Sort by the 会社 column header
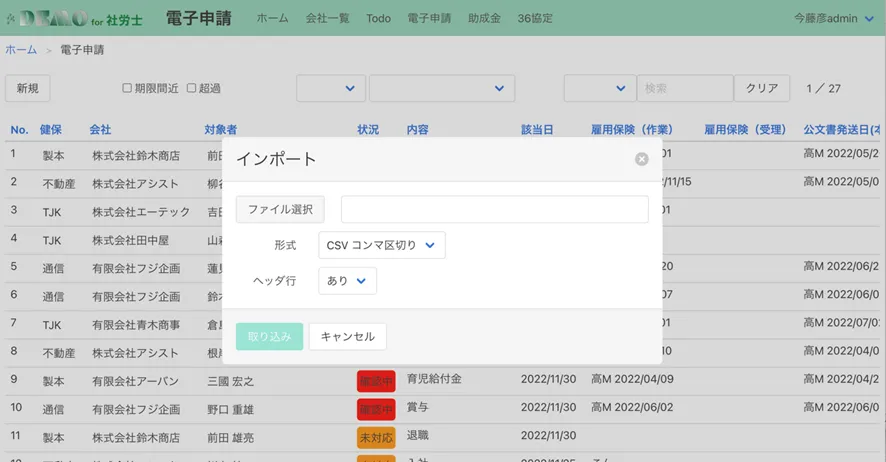886x462 pixels. [x=100, y=130]
